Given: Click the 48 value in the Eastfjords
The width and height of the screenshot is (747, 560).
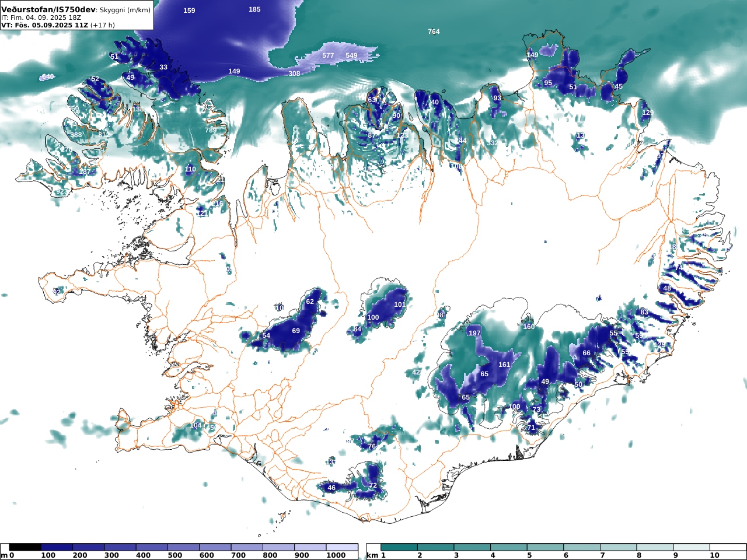Looking at the screenshot, I should [667, 288].
